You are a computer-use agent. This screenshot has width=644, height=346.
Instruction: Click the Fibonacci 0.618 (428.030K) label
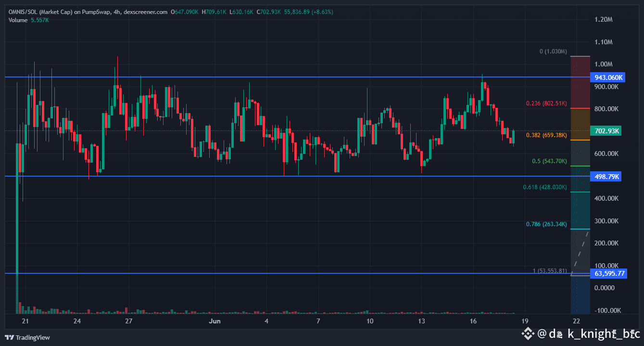click(x=545, y=187)
